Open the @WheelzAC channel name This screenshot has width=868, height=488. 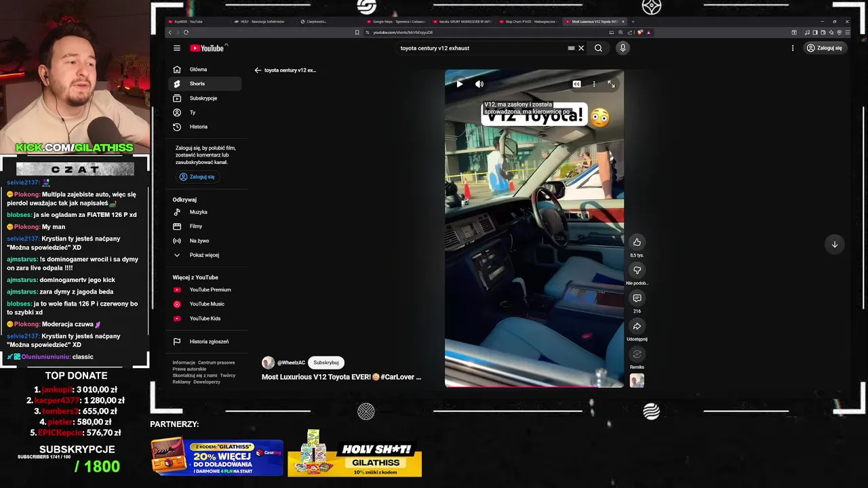[x=291, y=363]
